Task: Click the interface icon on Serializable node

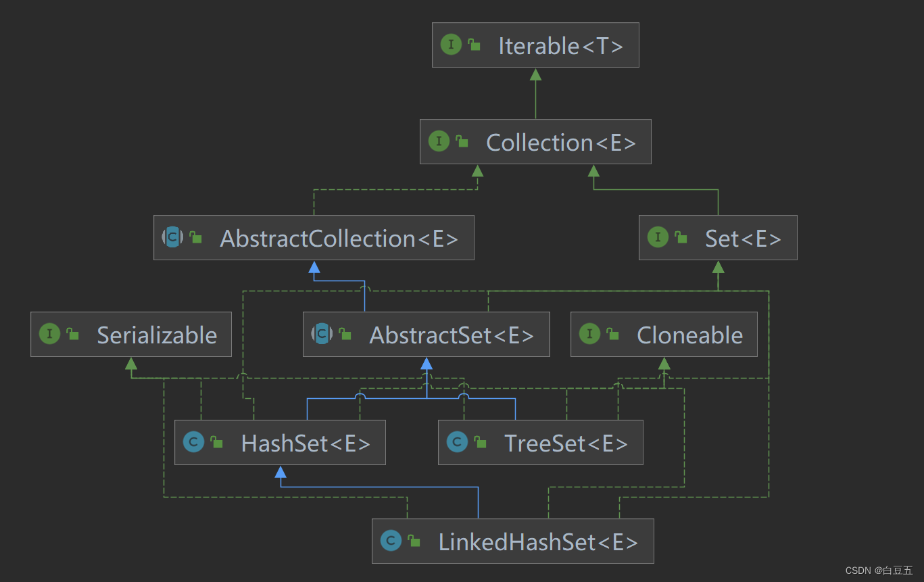Action: [49, 333]
